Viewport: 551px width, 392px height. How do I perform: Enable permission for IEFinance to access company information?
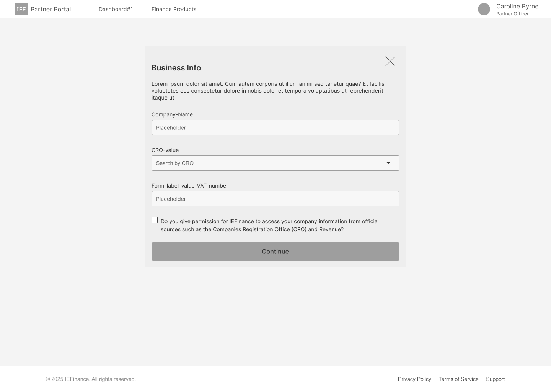[x=155, y=220]
